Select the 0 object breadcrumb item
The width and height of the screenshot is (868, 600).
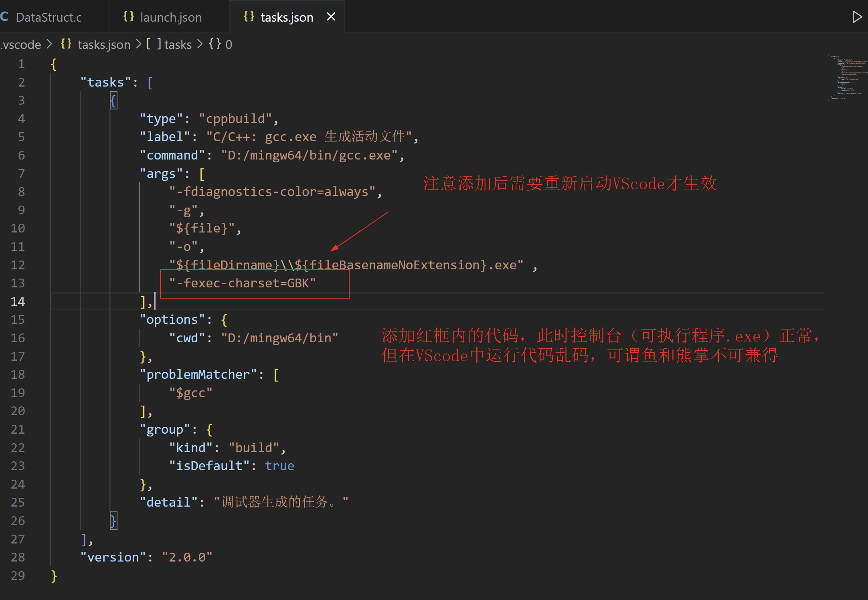point(229,44)
